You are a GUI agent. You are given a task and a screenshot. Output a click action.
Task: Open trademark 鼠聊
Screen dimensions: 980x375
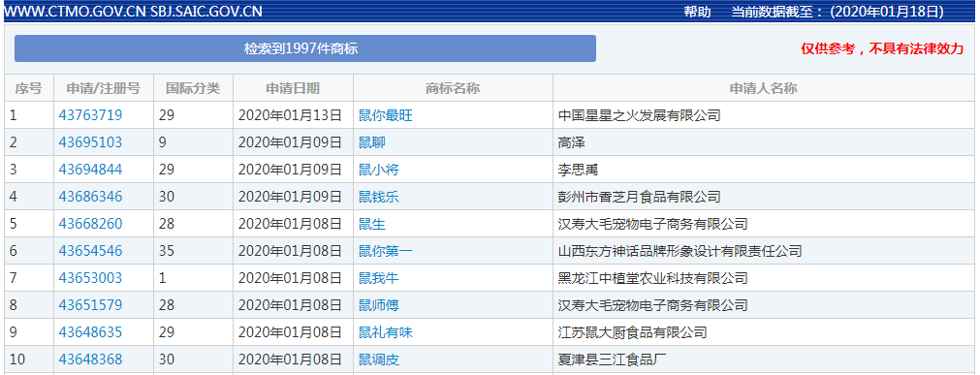point(372,142)
